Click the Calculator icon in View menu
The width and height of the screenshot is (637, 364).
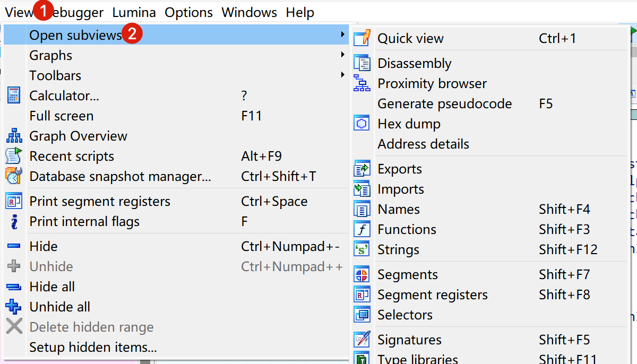pyautogui.click(x=14, y=96)
